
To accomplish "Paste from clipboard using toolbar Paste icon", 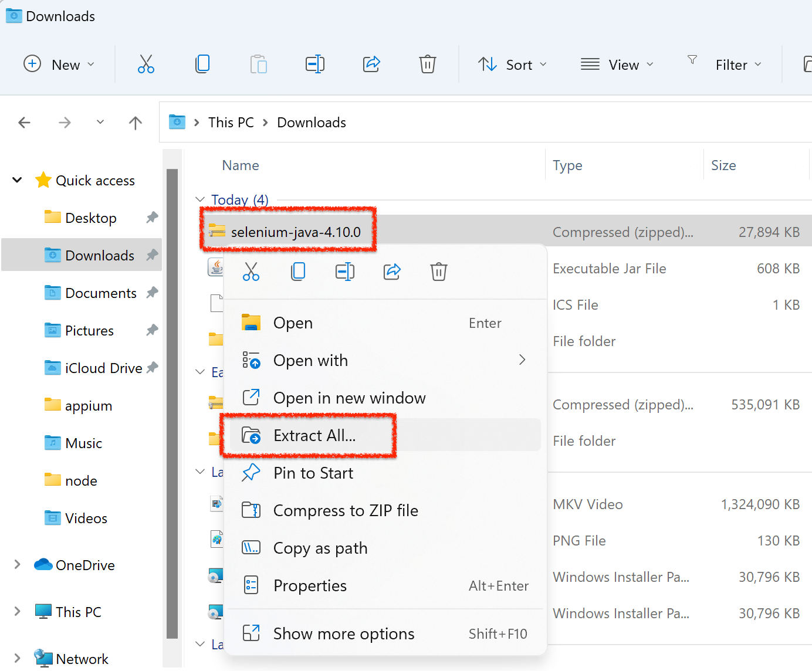I will [x=258, y=64].
